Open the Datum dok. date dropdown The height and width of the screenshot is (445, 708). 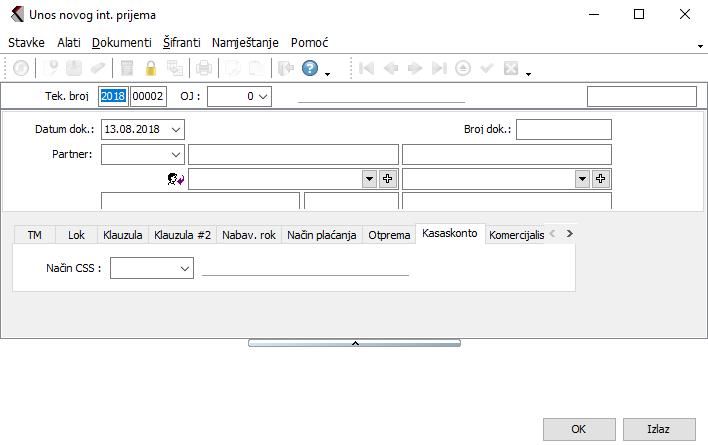click(176, 129)
